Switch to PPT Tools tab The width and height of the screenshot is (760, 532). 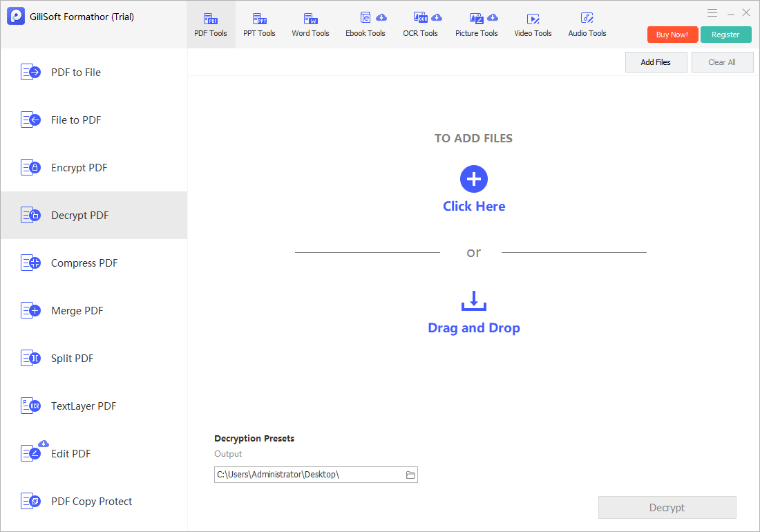(259, 25)
